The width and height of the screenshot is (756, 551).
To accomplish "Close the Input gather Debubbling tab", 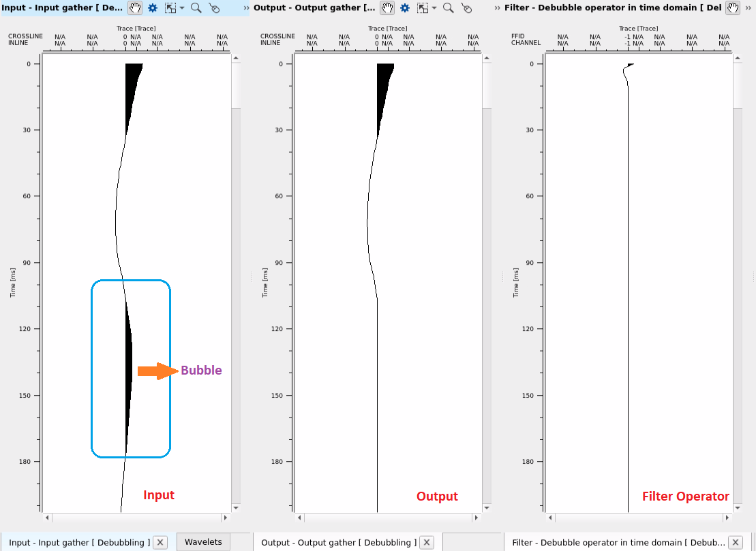I will tap(160, 542).
